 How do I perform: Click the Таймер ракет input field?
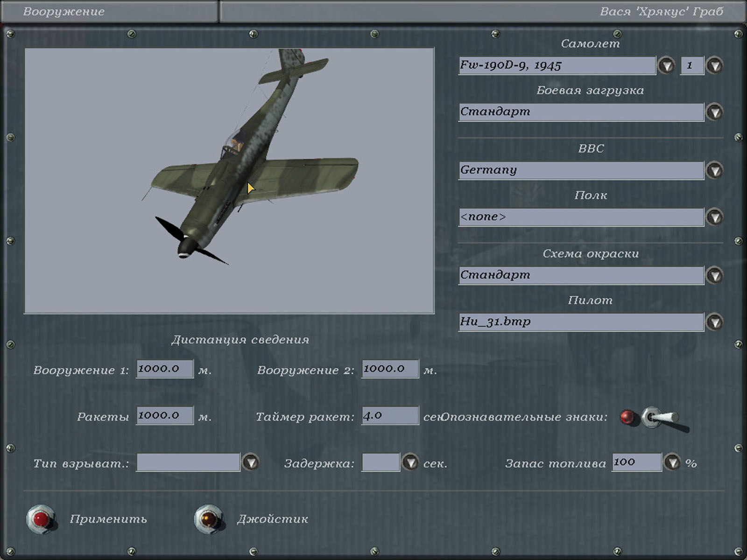pyautogui.click(x=390, y=416)
